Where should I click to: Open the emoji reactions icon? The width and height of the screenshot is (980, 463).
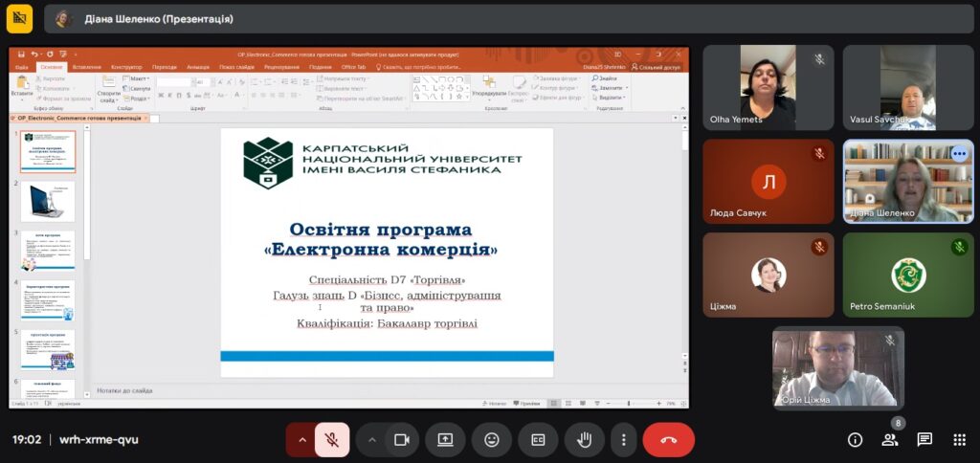pyautogui.click(x=492, y=440)
